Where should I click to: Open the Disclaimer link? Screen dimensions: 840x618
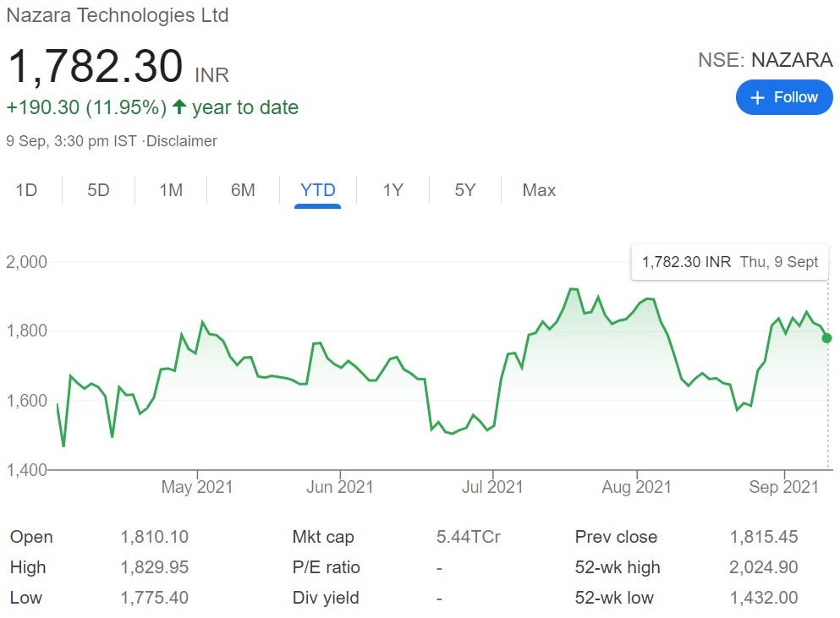click(x=182, y=141)
